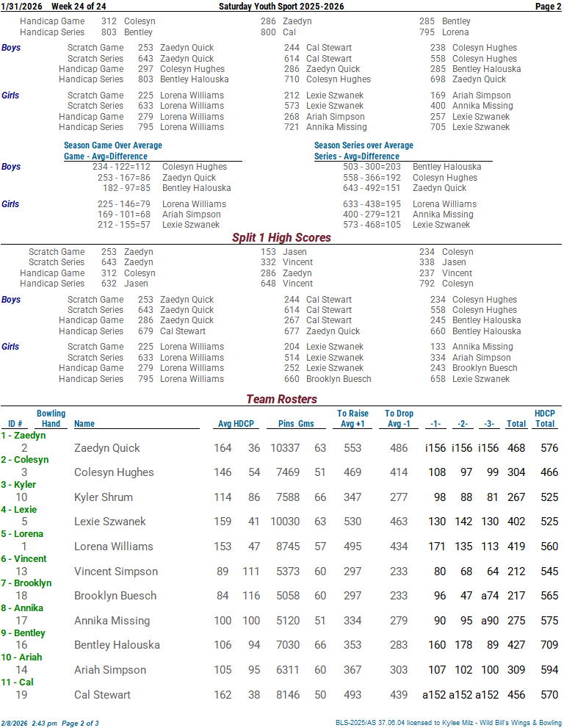Click Cal Stewart's pins value 8146
This screenshot has height=728, width=564.
(x=288, y=695)
